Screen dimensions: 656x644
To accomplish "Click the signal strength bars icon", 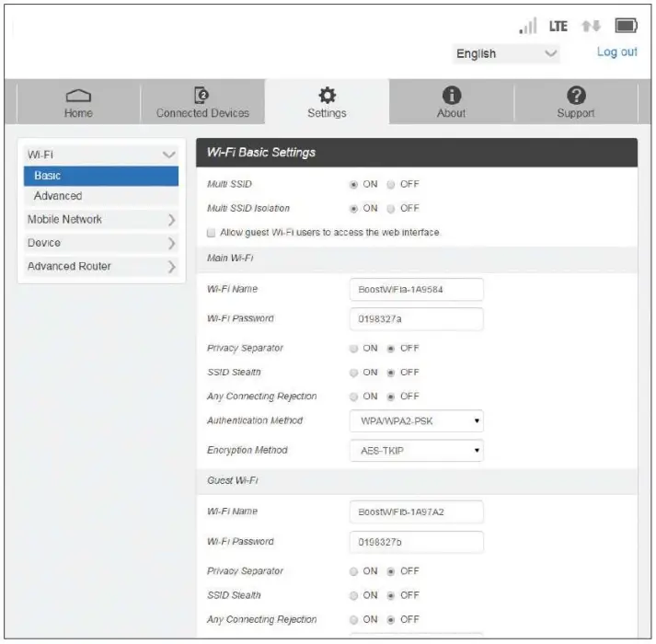I will pyautogui.click(x=528, y=26).
